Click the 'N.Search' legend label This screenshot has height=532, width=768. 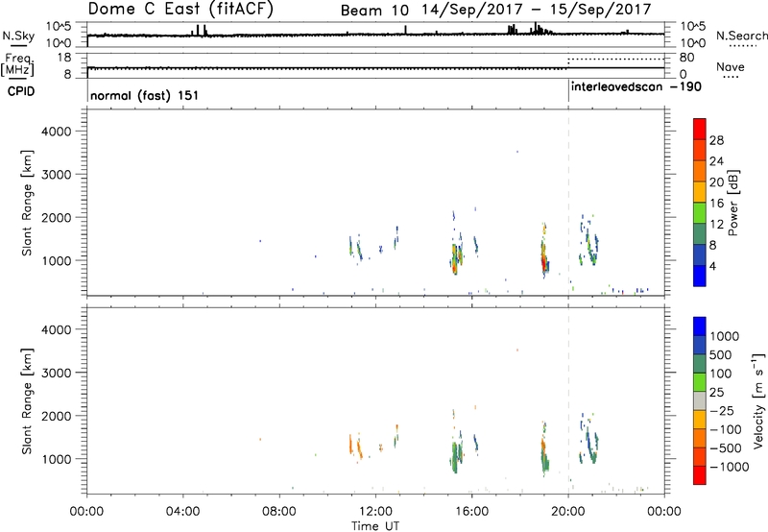741,36
